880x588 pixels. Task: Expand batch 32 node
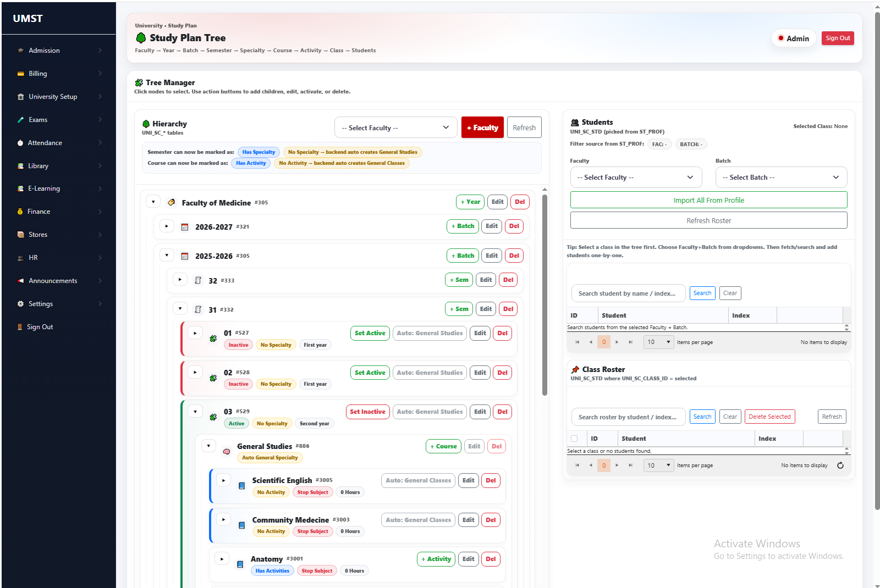pyautogui.click(x=180, y=279)
